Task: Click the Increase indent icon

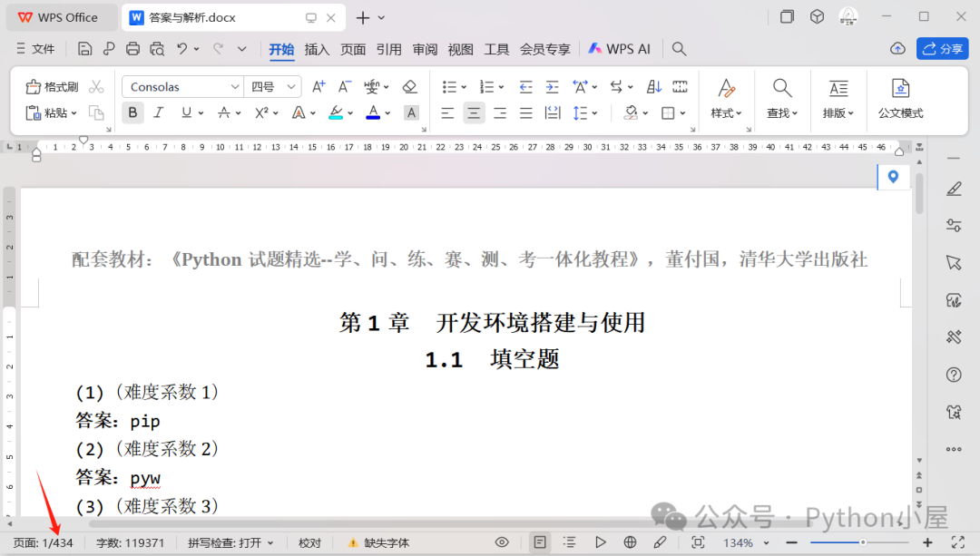Action: point(552,87)
